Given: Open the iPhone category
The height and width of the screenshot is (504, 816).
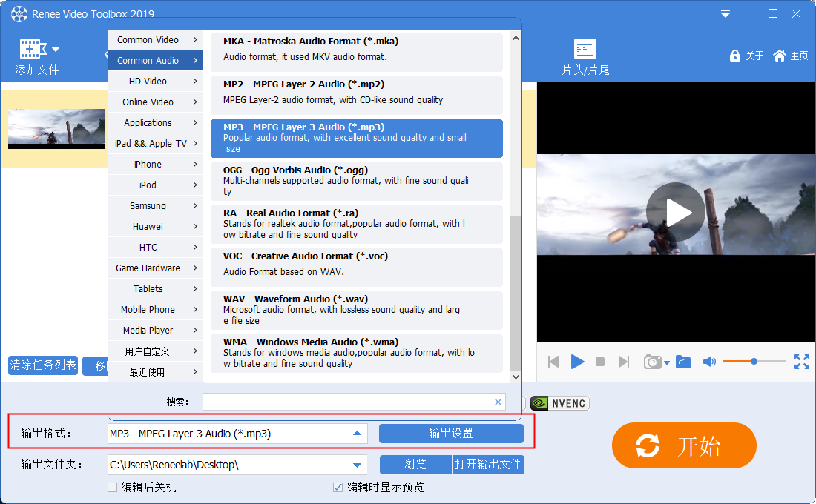Looking at the screenshot, I should tap(156, 165).
